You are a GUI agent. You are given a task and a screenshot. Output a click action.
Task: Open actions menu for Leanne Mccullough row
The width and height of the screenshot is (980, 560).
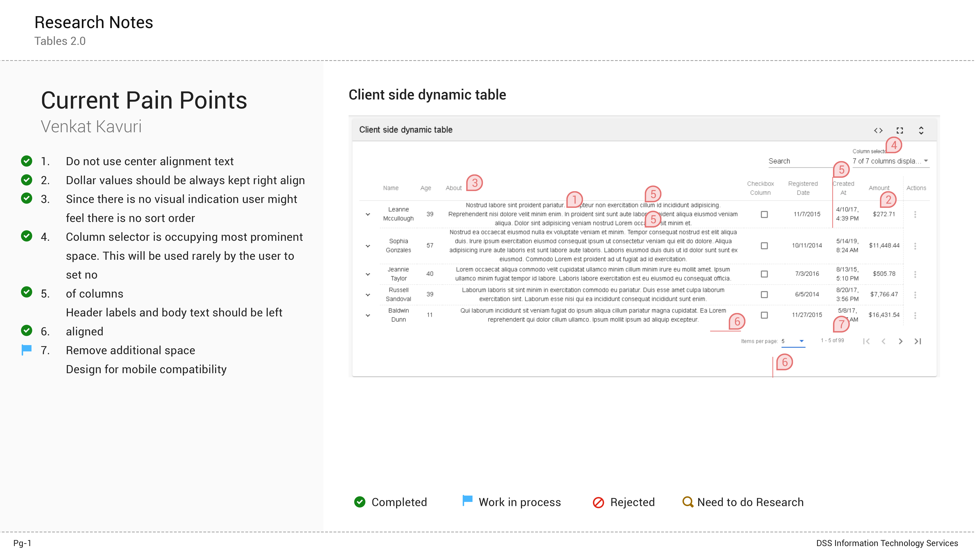click(x=915, y=215)
